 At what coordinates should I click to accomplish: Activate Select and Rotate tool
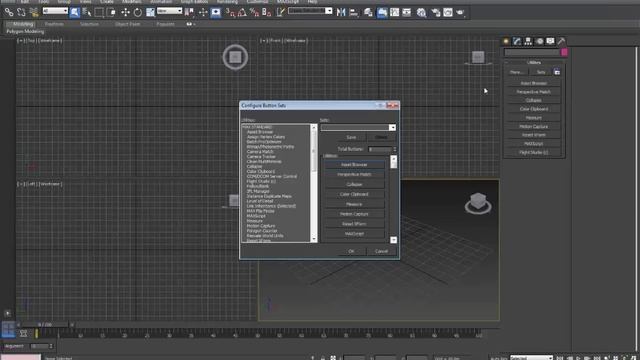click(138, 12)
